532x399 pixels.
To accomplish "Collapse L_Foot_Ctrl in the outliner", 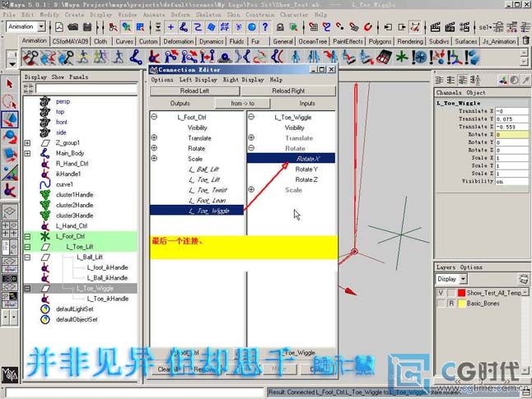I will (x=27, y=237).
